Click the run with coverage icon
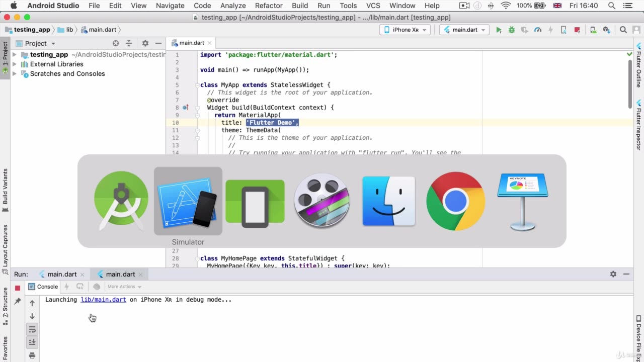This screenshot has width=644, height=362. pos(525,30)
